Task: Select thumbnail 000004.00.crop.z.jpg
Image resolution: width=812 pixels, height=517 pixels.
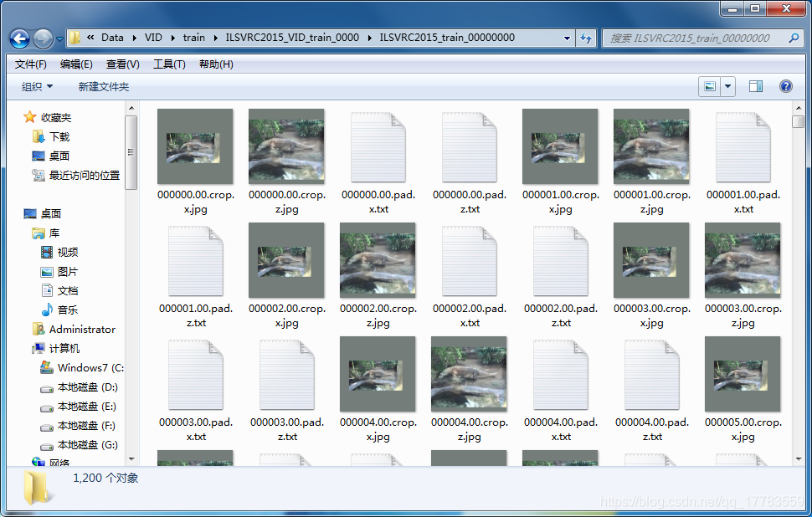Action: pos(469,374)
